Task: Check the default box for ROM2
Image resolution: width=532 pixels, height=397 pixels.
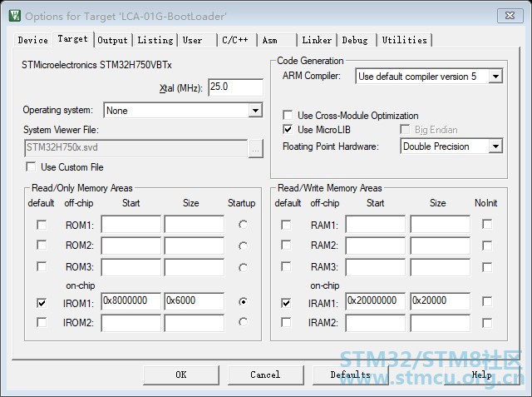Action: tap(42, 246)
